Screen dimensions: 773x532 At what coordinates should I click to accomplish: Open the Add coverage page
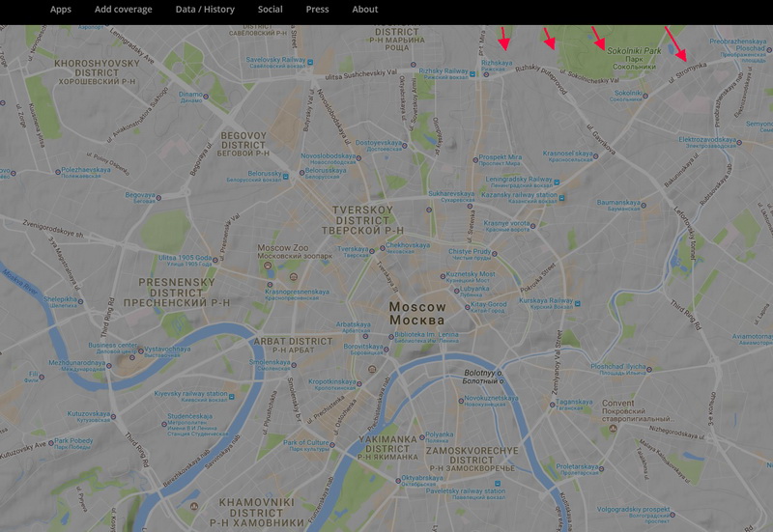[x=124, y=10]
